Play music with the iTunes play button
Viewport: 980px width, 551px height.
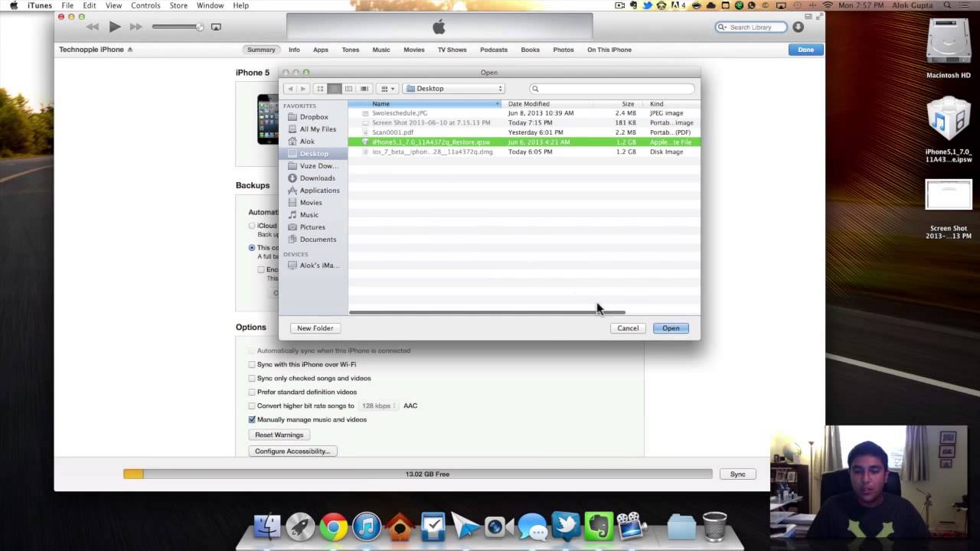pos(115,27)
